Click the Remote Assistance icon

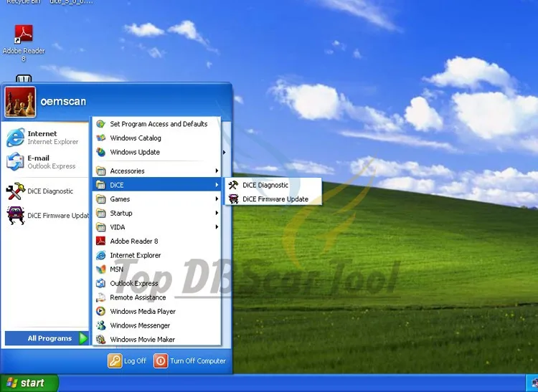click(100, 297)
